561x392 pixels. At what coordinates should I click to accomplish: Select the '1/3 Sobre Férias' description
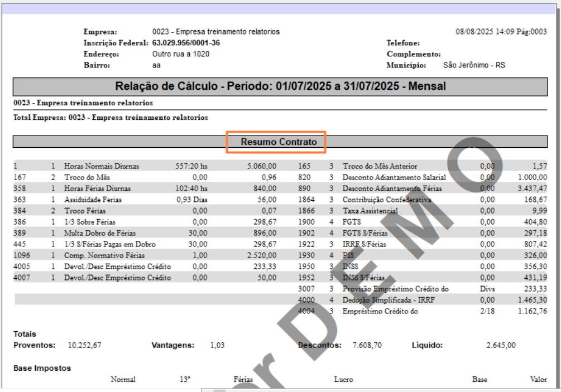[90, 222]
